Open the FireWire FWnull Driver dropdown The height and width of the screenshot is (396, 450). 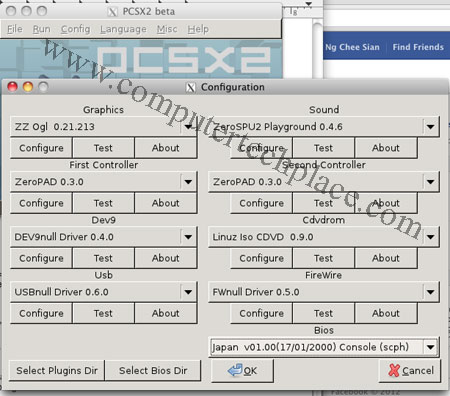coord(430,292)
